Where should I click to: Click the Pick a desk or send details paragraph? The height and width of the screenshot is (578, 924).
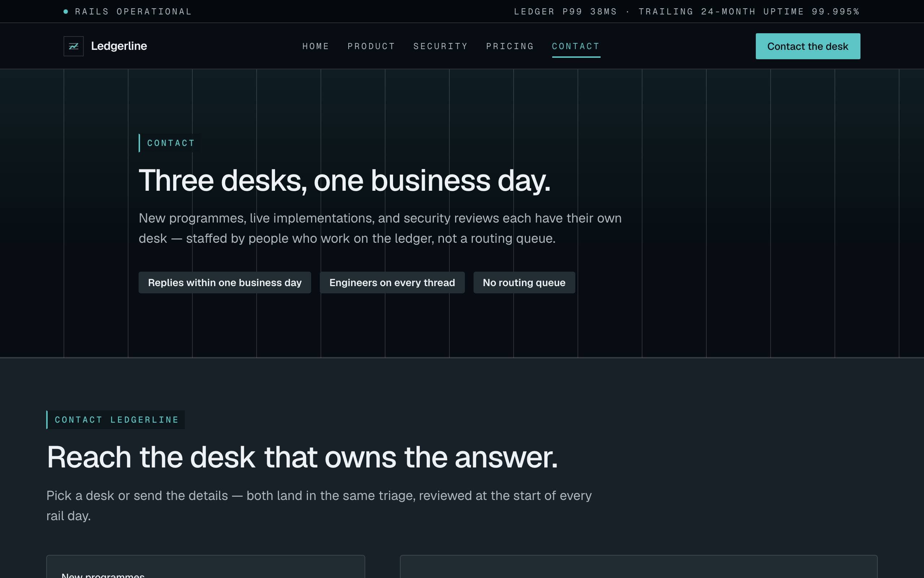(x=319, y=505)
